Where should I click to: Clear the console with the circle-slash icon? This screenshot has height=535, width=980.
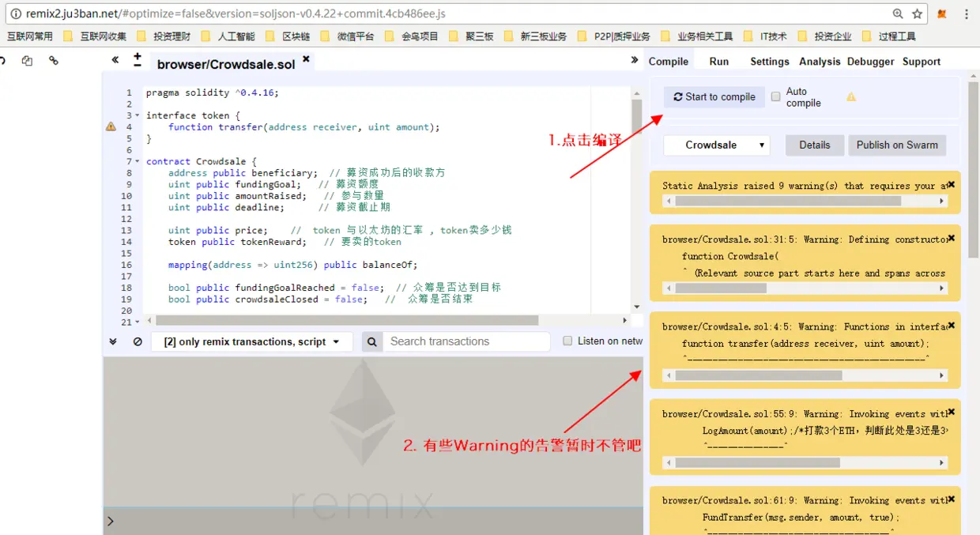(x=138, y=341)
